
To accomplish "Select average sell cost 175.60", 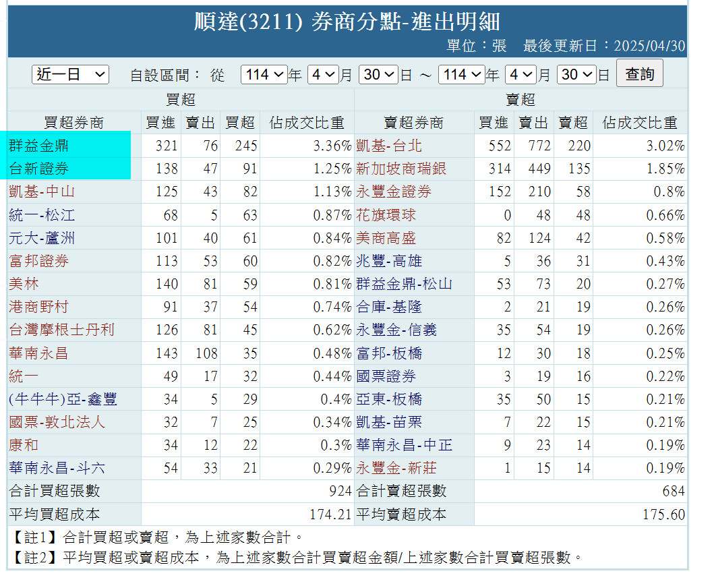I will coord(664,514).
